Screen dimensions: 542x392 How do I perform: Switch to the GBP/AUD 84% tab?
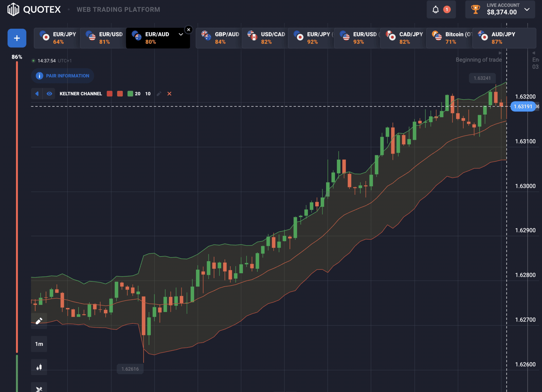[219, 38]
